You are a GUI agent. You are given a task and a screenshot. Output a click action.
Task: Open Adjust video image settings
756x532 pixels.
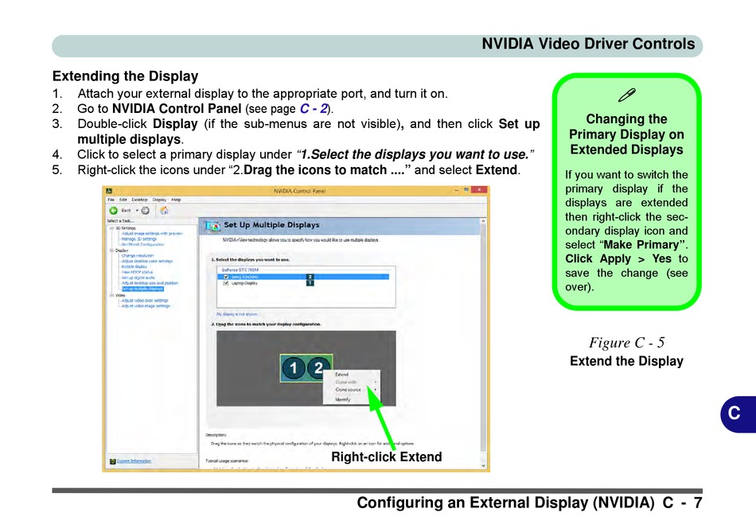pyautogui.click(x=146, y=306)
